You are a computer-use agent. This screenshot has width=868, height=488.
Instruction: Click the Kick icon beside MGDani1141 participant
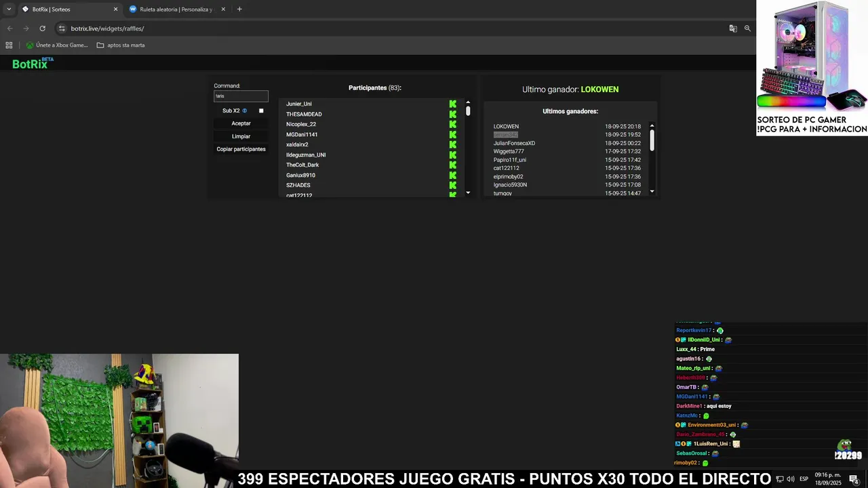coord(452,134)
